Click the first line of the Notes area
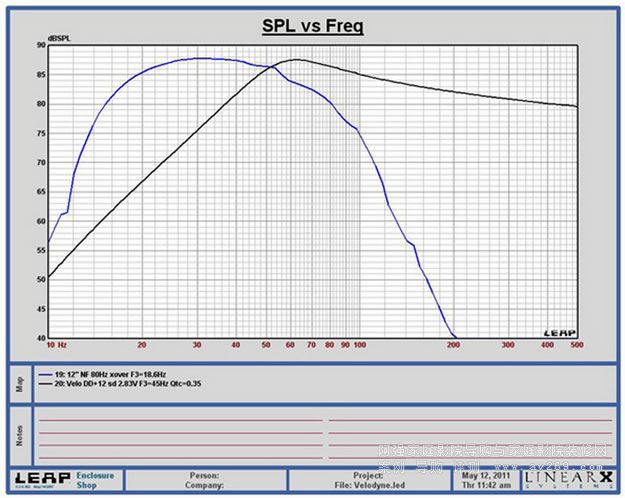 coord(180,420)
